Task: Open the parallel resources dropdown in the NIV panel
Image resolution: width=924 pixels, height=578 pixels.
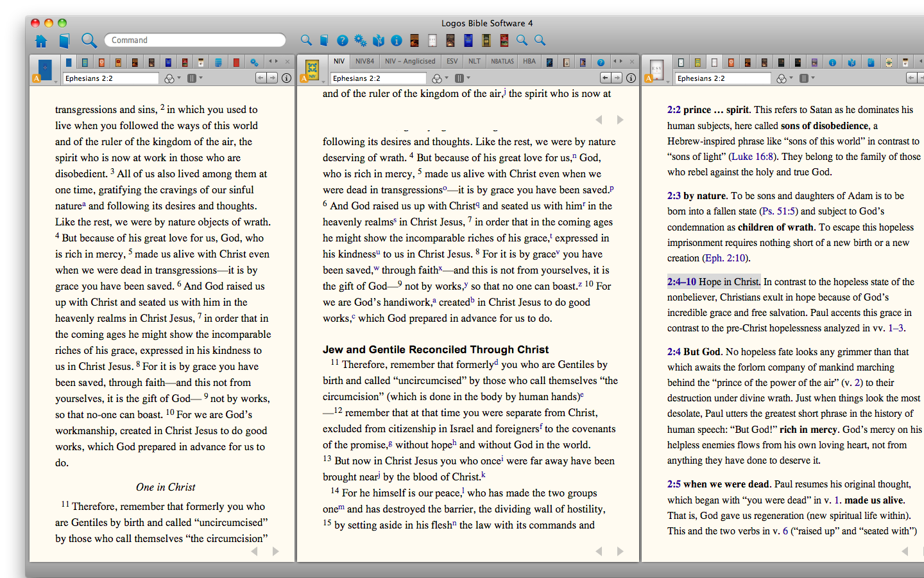Action: 447,78
